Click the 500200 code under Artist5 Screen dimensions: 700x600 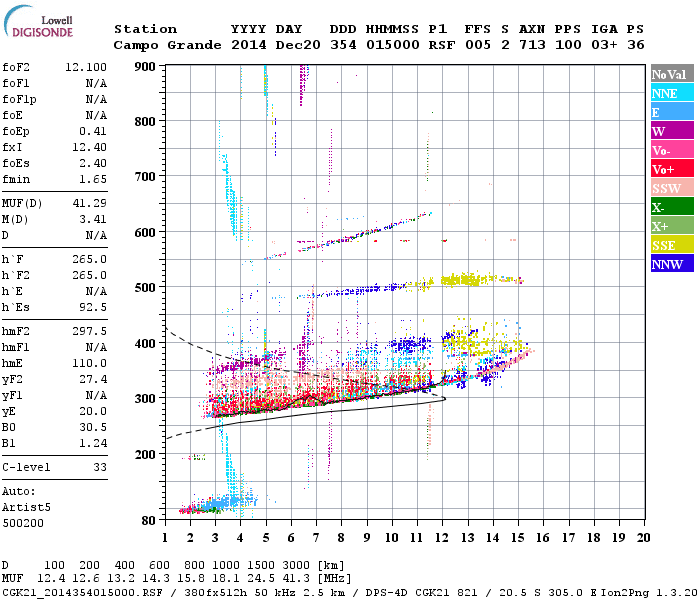[23, 523]
